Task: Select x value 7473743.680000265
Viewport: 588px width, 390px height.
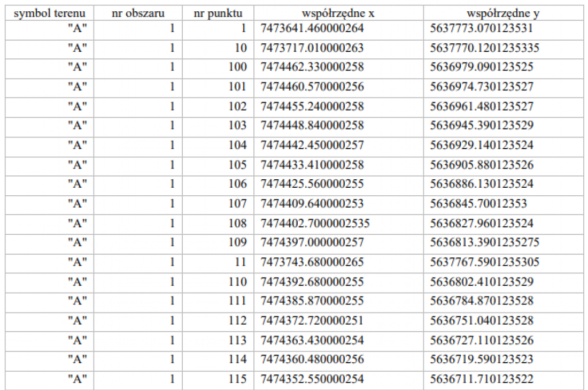Action: tap(312, 262)
